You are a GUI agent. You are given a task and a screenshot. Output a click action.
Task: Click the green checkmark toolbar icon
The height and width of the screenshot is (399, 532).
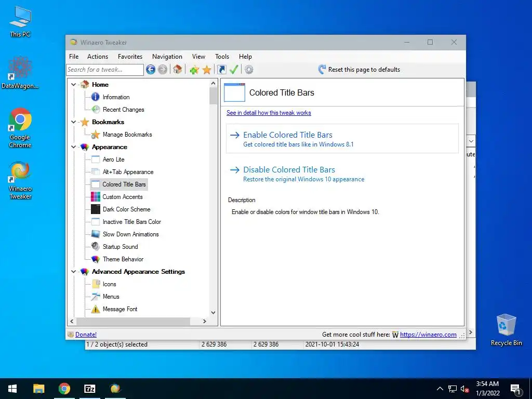pos(234,70)
